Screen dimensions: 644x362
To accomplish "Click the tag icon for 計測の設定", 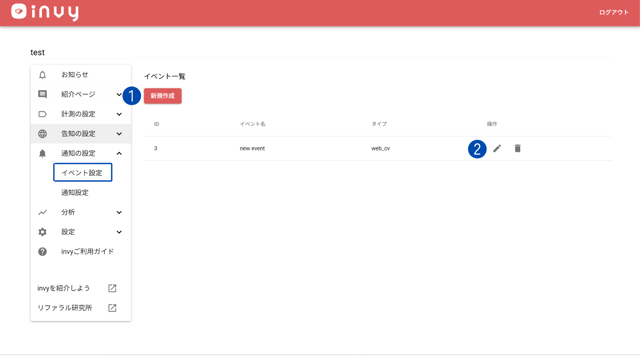I will (x=42, y=114).
